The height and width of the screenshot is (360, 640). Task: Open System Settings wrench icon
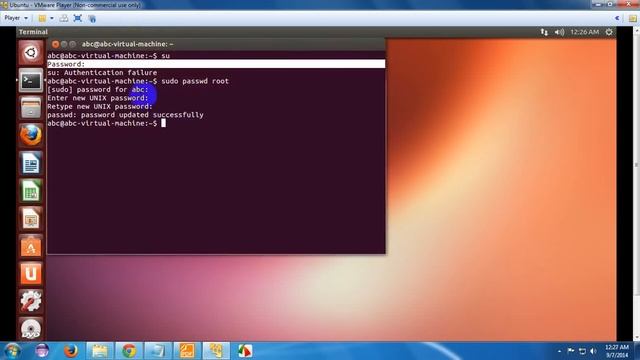(x=31, y=302)
